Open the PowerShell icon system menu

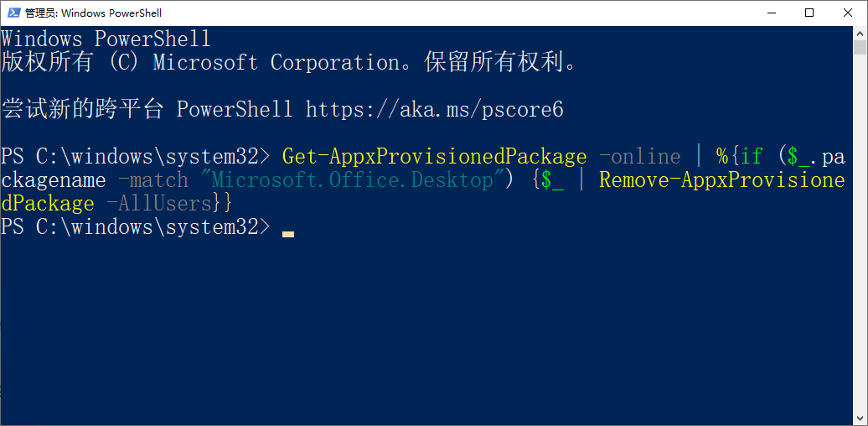[x=14, y=13]
